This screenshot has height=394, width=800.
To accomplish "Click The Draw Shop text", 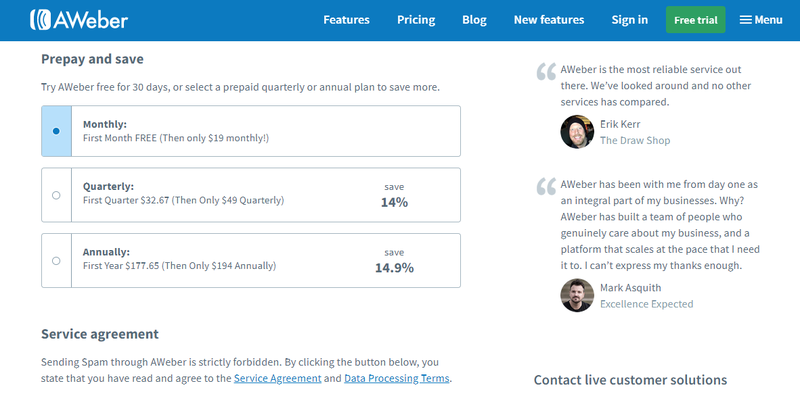I will (x=635, y=140).
